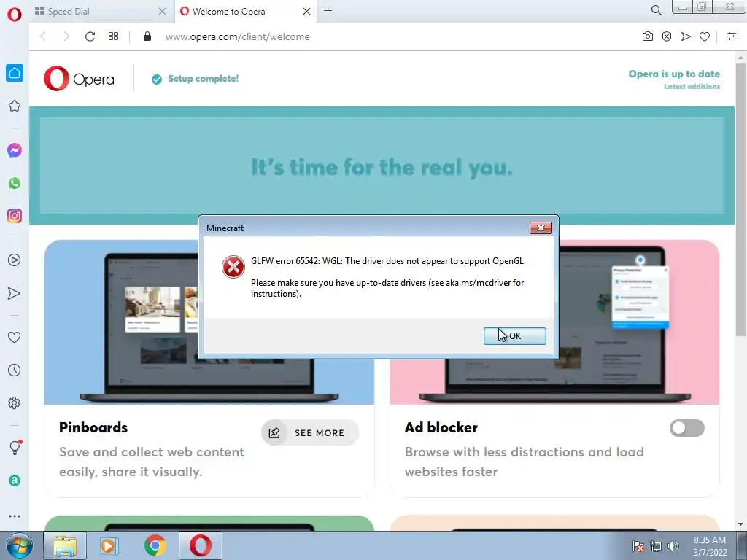Close the Minecraft error dialog
This screenshot has width=747, height=560.
[541, 227]
